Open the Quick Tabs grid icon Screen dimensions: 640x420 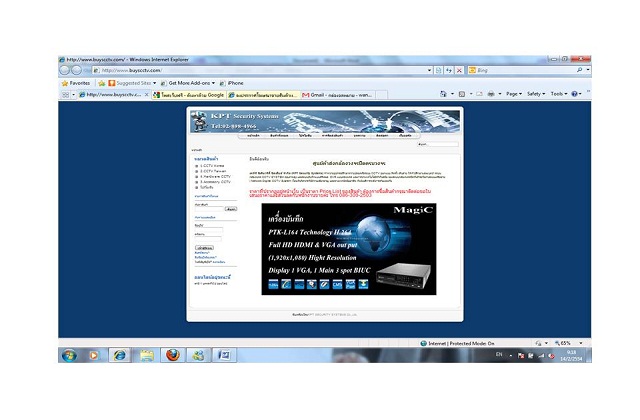pyautogui.click(x=65, y=95)
